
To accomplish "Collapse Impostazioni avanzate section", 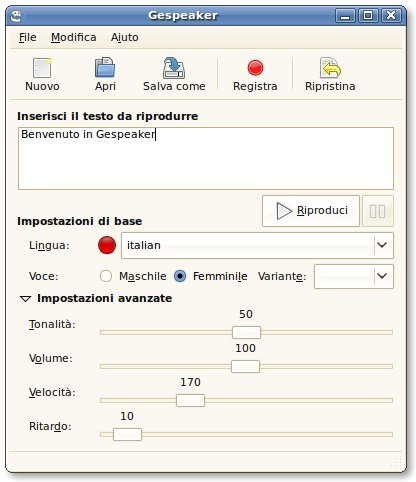I will pyautogui.click(x=26, y=299).
